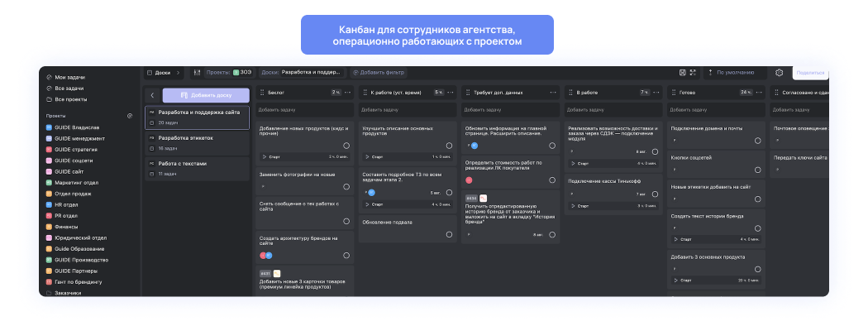Click the add project icon beside Проекты
Screen dimensions: 868x326
coord(130,116)
